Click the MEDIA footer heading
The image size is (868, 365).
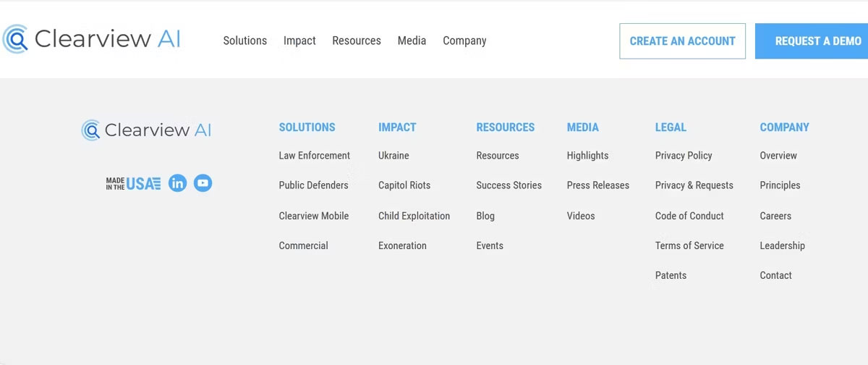pyautogui.click(x=583, y=127)
